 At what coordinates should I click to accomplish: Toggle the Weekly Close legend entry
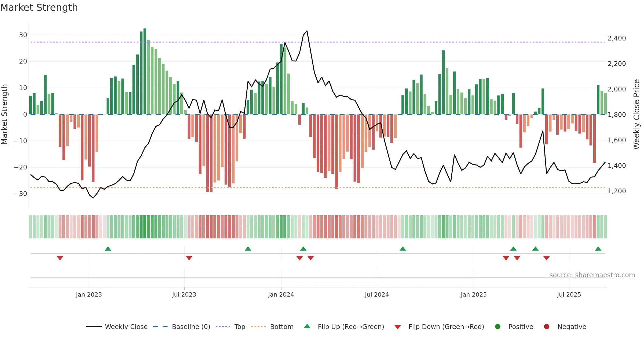[x=117, y=327]
